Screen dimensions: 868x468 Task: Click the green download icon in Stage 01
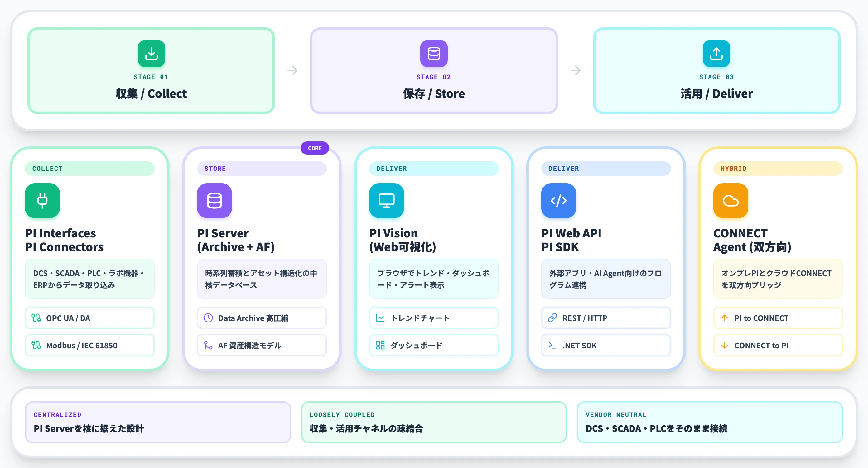tap(151, 54)
